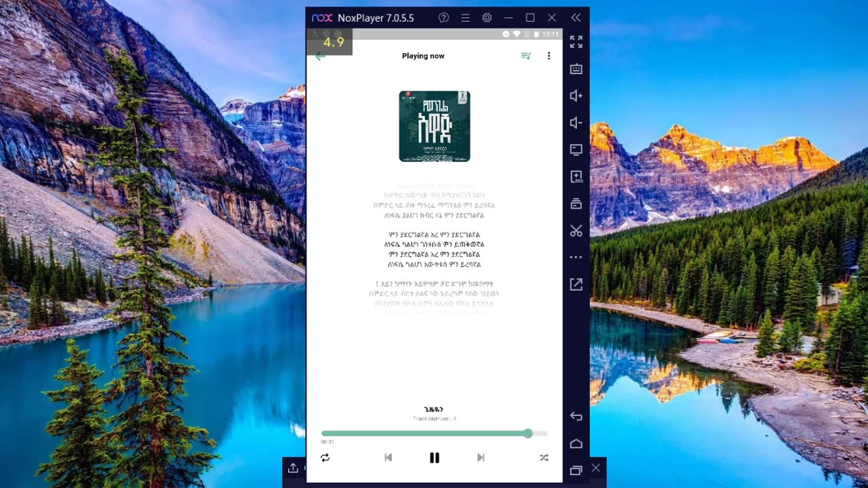Install an APK from sidebar
The width and height of the screenshot is (868, 488).
[576, 176]
